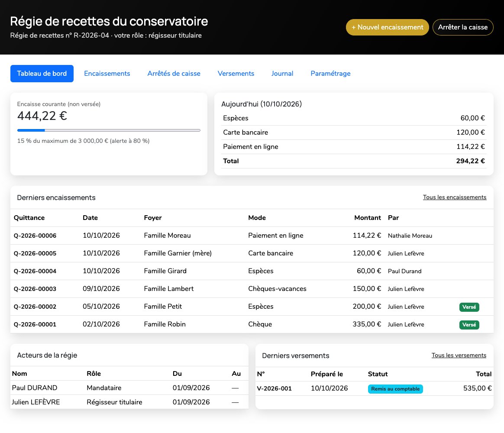The image size is (504, 433).
Task: Open Tous les versements link
Action: tap(459, 355)
